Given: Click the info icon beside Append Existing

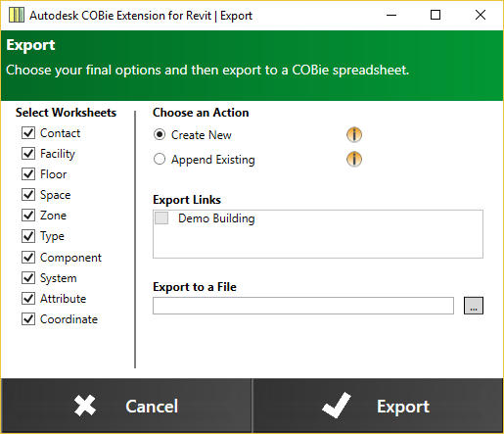Looking at the screenshot, I should point(354,159).
